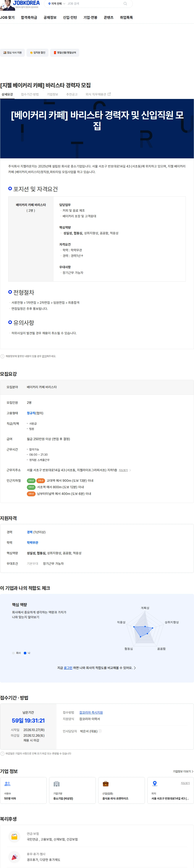Click the JOBKOREA logo
This screenshot has height=868, width=194.
[26, 3]
